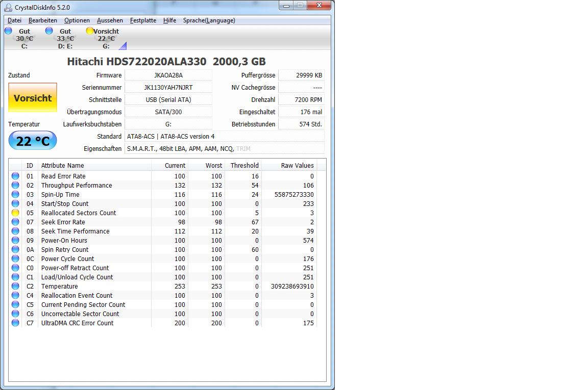Image resolution: width=588 pixels, height=390 pixels.
Task: Click the blue icon for Spin-Up Time
Action: point(15,194)
